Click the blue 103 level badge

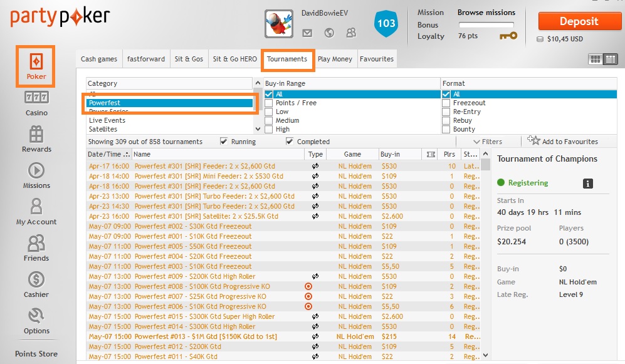386,24
